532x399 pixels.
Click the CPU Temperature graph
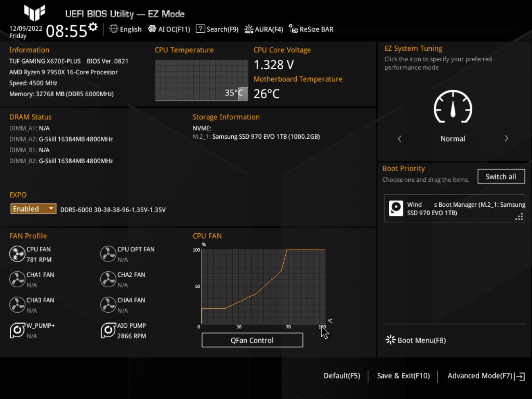[201, 80]
